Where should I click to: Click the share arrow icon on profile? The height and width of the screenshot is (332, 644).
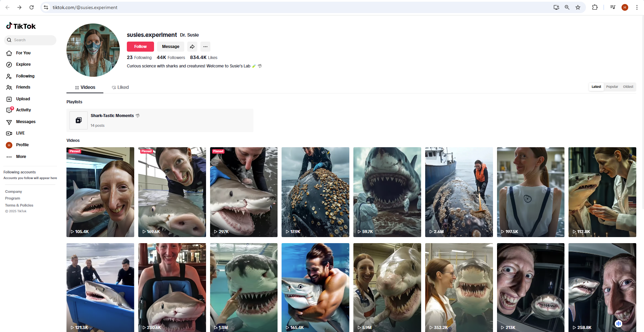192,47
